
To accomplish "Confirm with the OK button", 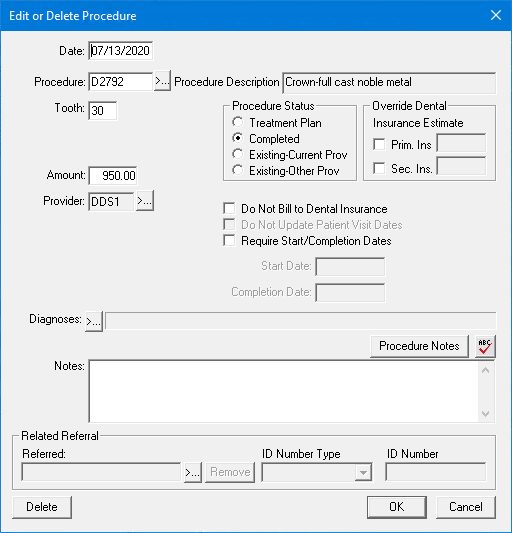I will (x=396, y=507).
